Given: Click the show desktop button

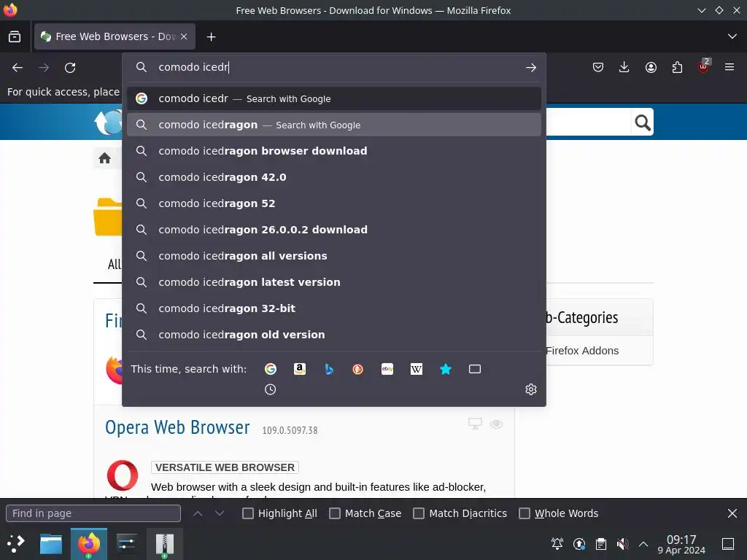Looking at the screenshot, I should [x=728, y=544].
